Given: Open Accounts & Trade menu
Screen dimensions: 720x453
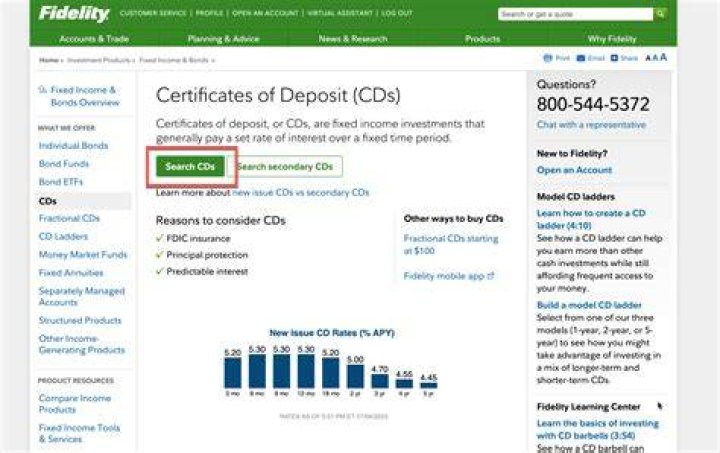Looking at the screenshot, I should click(94, 39).
